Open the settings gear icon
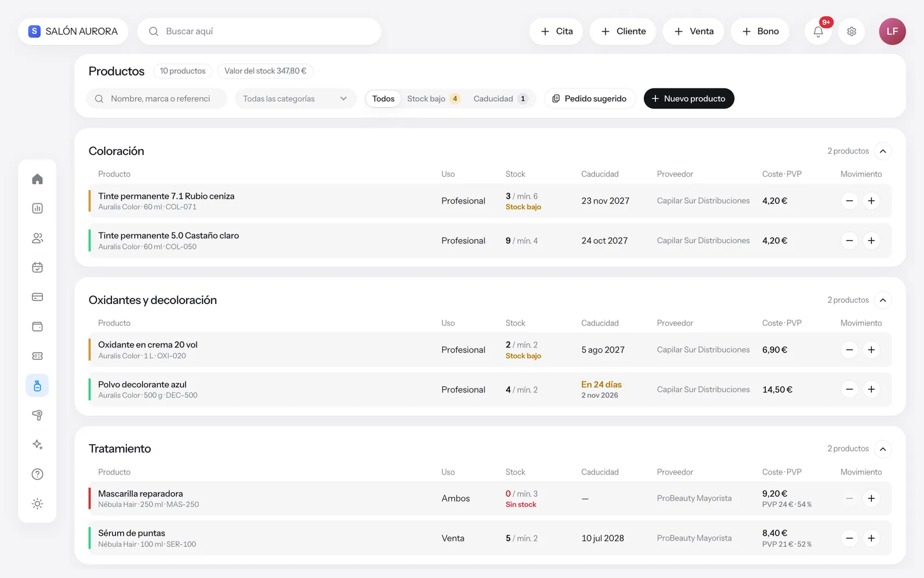The image size is (924, 578). 851,31
